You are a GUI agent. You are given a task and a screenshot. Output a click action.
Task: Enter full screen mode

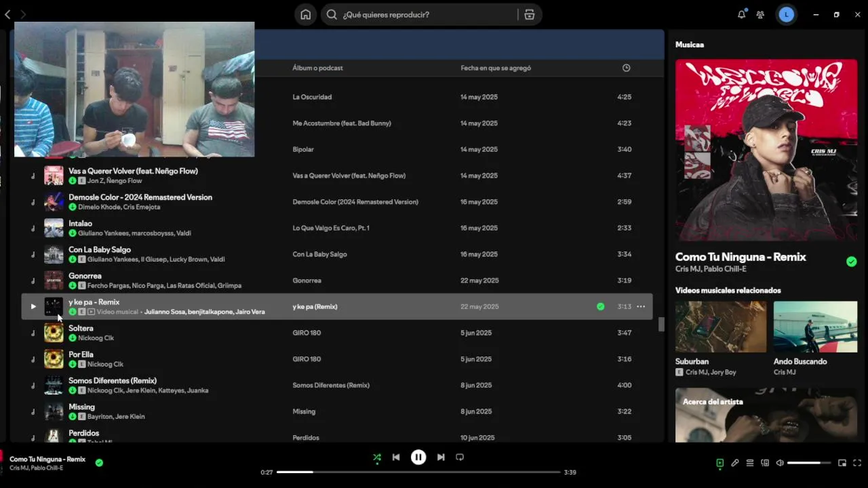pyautogui.click(x=857, y=463)
